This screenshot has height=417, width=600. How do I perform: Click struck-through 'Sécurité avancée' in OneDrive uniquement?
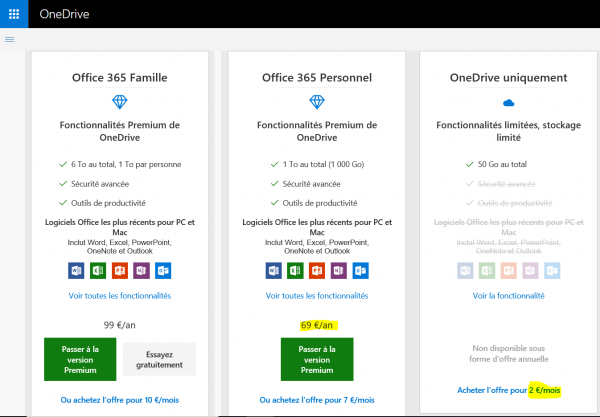pos(506,184)
